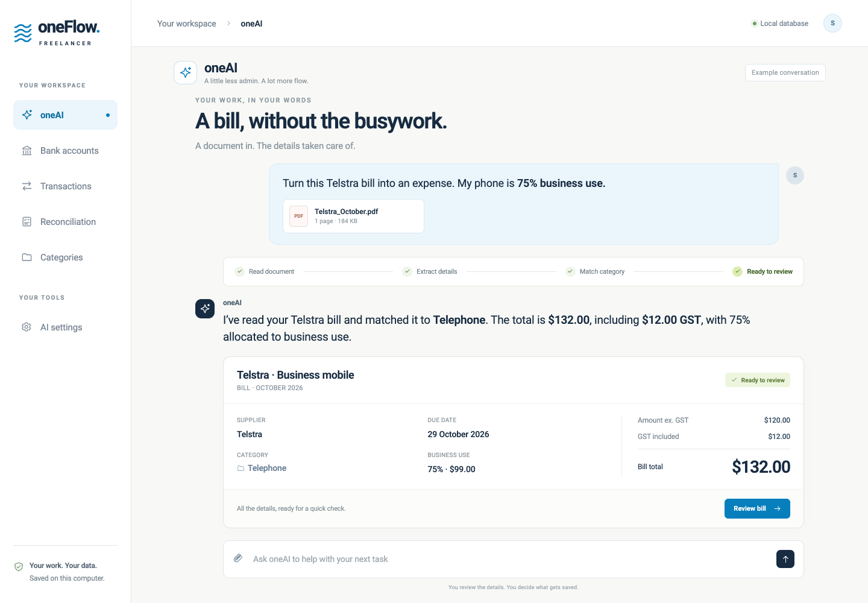Click the Amount ex. GST value $120.00

(777, 420)
